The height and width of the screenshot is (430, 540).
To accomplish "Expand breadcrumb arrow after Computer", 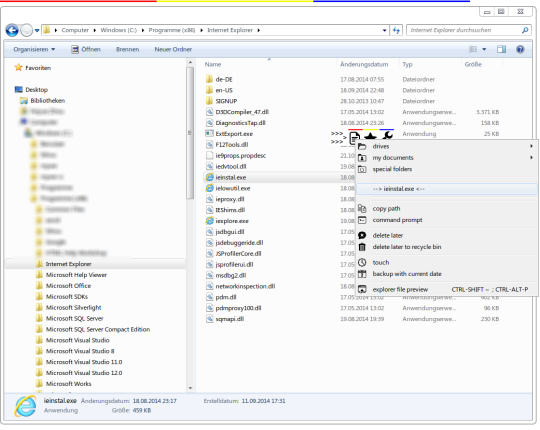I will pos(95,30).
